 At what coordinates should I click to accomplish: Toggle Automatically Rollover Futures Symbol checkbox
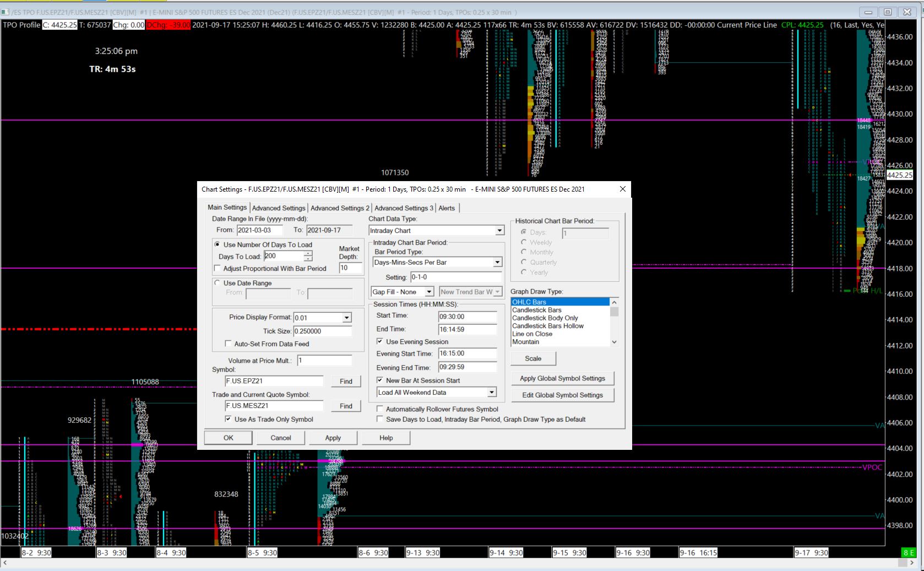(380, 409)
